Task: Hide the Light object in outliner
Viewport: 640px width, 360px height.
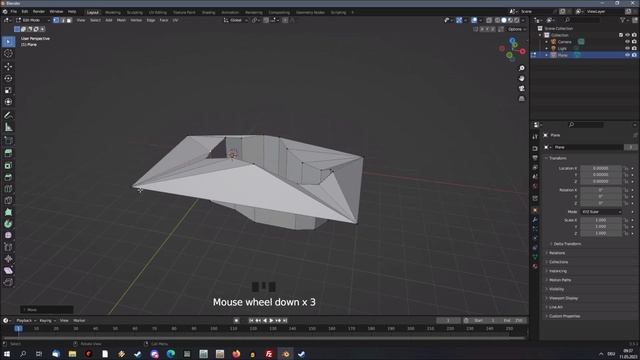Action: (627, 48)
